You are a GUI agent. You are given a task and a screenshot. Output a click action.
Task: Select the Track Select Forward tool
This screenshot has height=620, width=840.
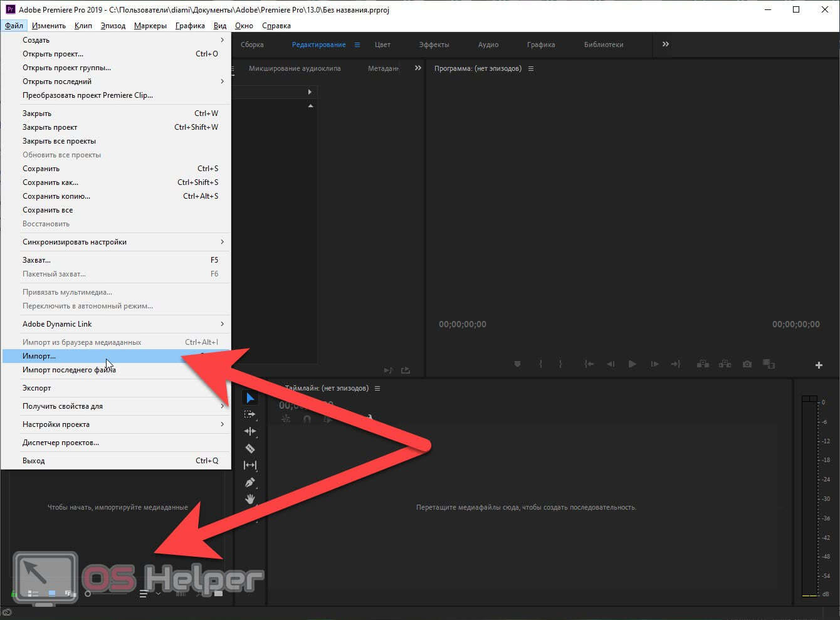(250, 415)
